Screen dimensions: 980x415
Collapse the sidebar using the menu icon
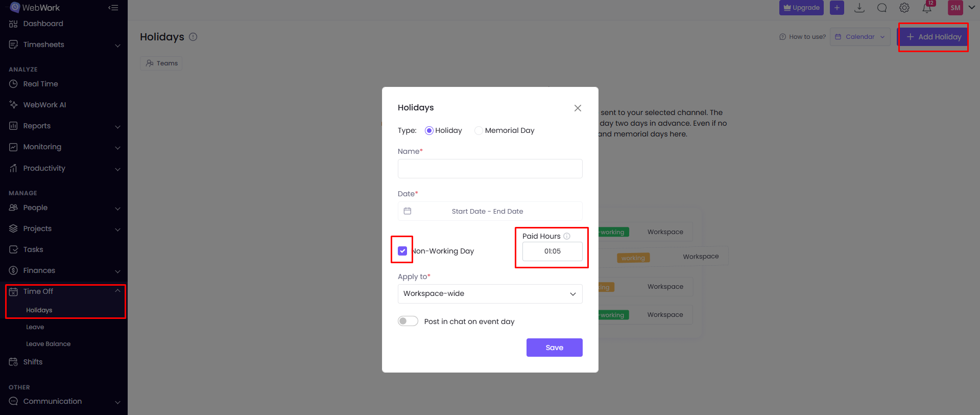coord(113,8)
